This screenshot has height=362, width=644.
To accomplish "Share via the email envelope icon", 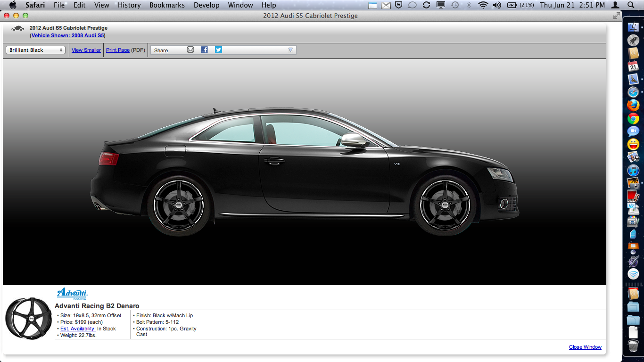I will (x=190, y=50).
